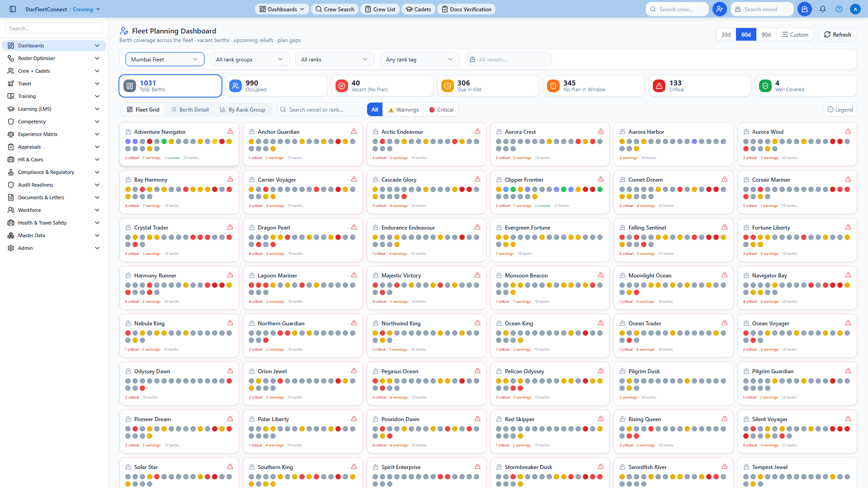Select the 30d time range

coord(726,34)
